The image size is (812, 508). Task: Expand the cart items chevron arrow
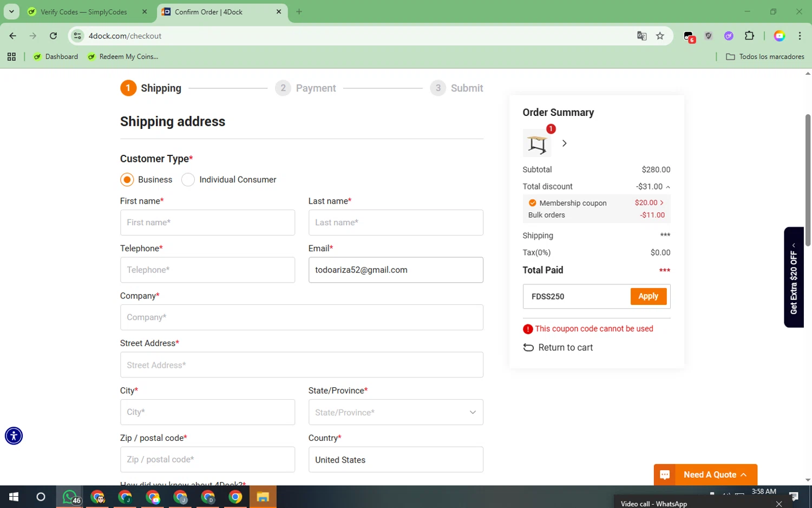click(564, 144)
